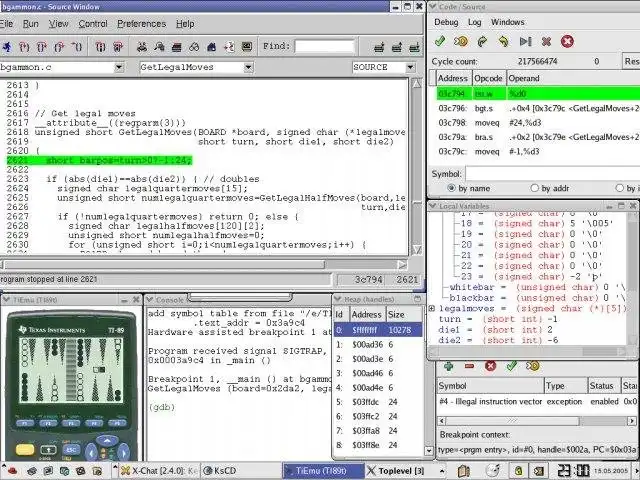This screenshot has height=480, width=640.
Task: Open the View menu in Source Window
Action: (58, 24)
